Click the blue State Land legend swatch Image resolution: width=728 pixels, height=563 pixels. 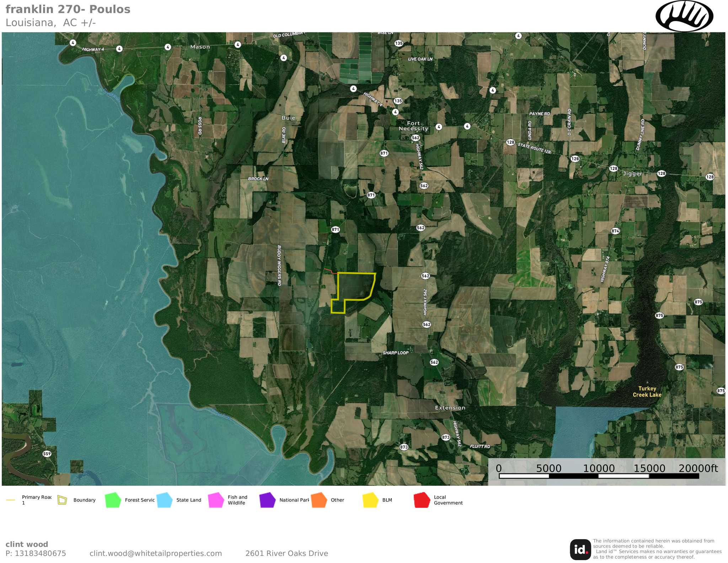[x=165, y=500]
